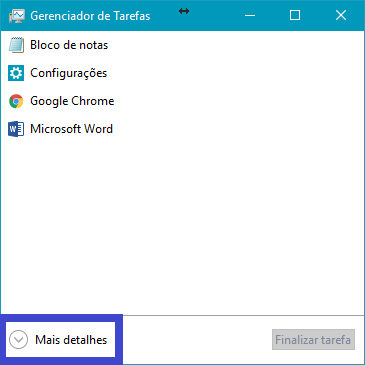
Task: Select the Configurações gear icon
Action: tap(16, 73)
